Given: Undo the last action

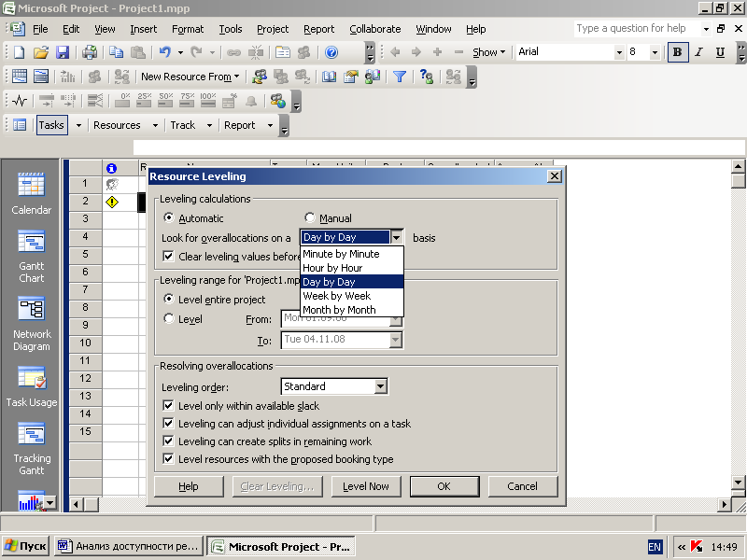Looking at the screenshot, I should coord(165,52).
